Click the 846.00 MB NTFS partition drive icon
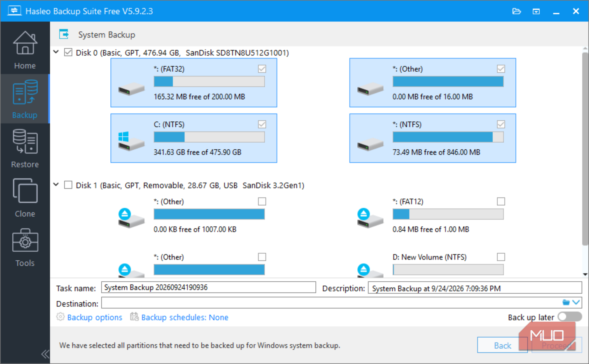Screen dimensions: 589x364 point(370,144)
